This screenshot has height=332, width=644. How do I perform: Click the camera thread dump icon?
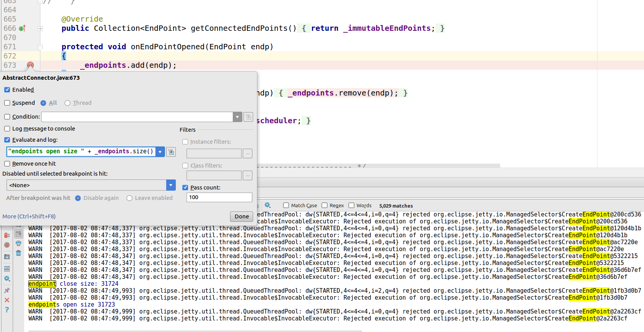(7, 257)
